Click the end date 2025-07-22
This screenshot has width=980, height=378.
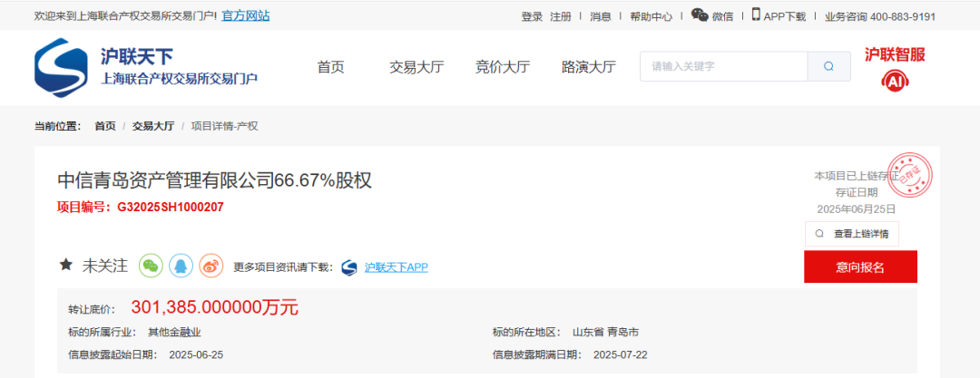coord(621,354)
